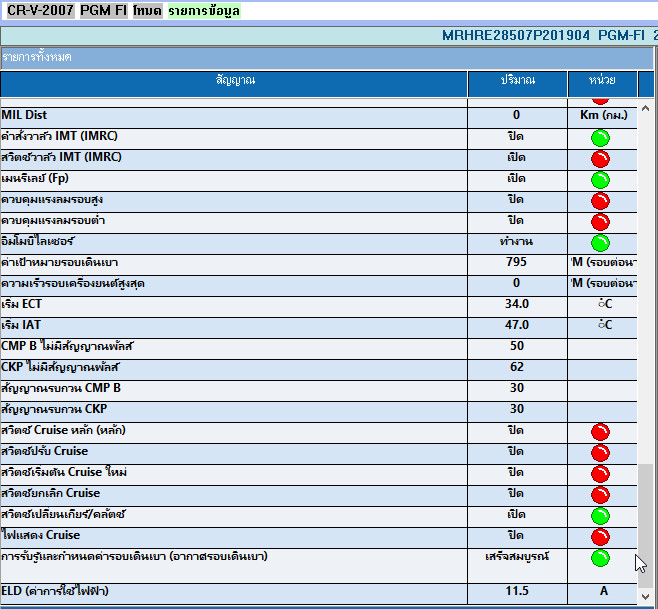The height and width of the screenshot is (609, 658).
Task: Select ไฟแสดง Cruise signal name
Action: point(40,535)
